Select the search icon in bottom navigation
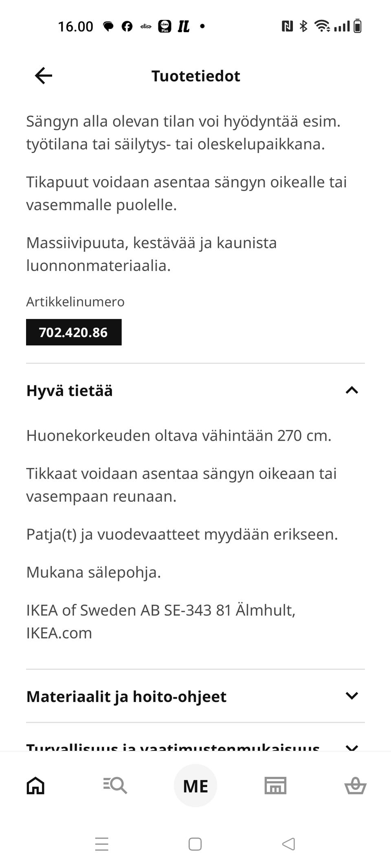This screenshot has width=391, height=868. (115, 785)
